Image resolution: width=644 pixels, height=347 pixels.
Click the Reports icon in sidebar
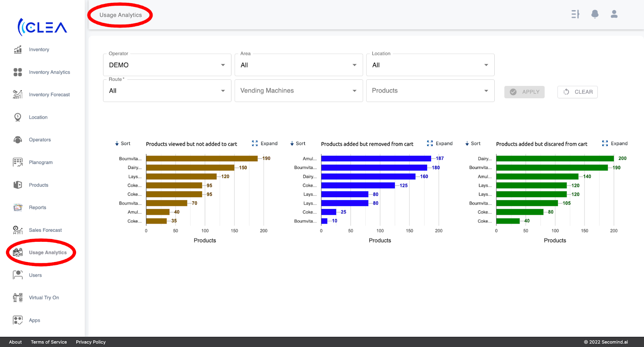pos(18,208)
